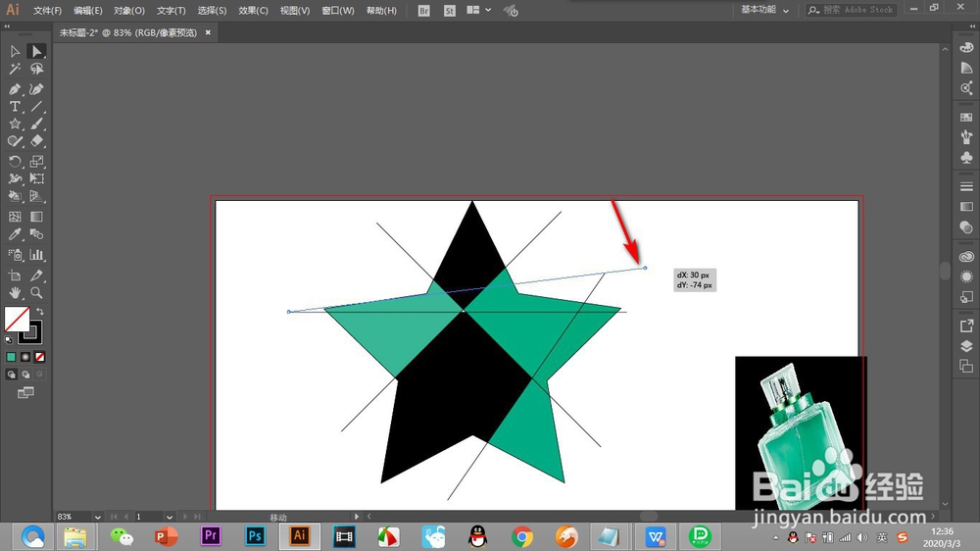Open the Artboards panel icon
The image size is (980, 551).
coord(966,366)
